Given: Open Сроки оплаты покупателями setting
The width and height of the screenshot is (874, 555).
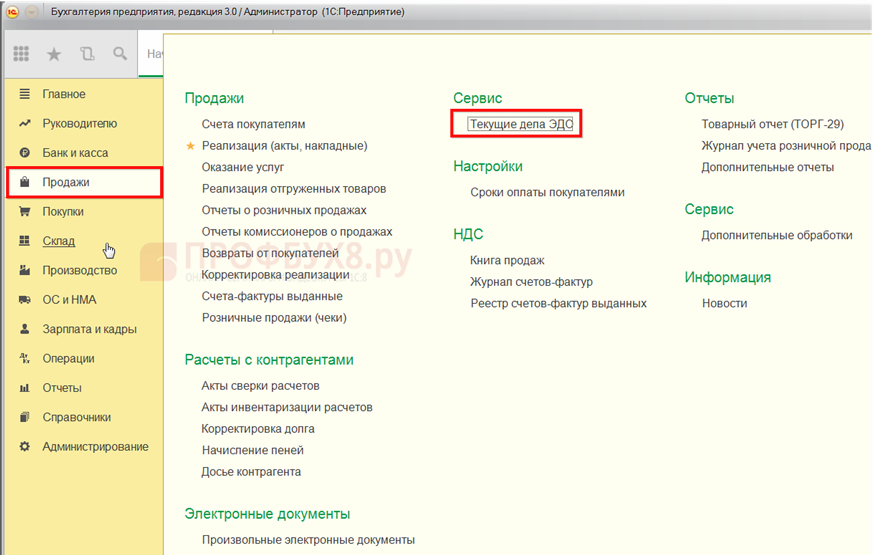Looking at the screenshot, I should [547, 192].
